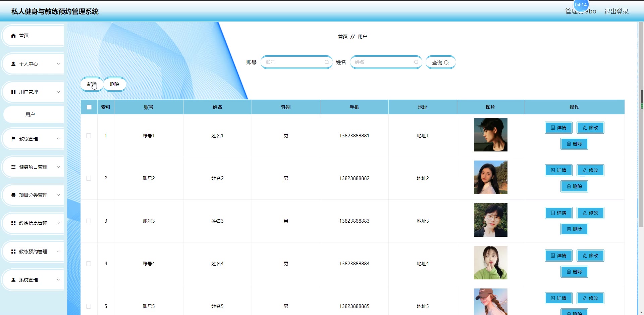Viewport: 644px width, 315px height.
Task: Select the checkbox for row 账号3
Action: pyautogui.click(x=89, y=221)
